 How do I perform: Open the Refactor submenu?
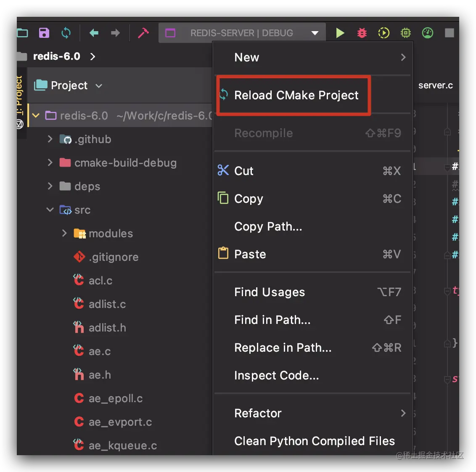(x=313, y=413)
